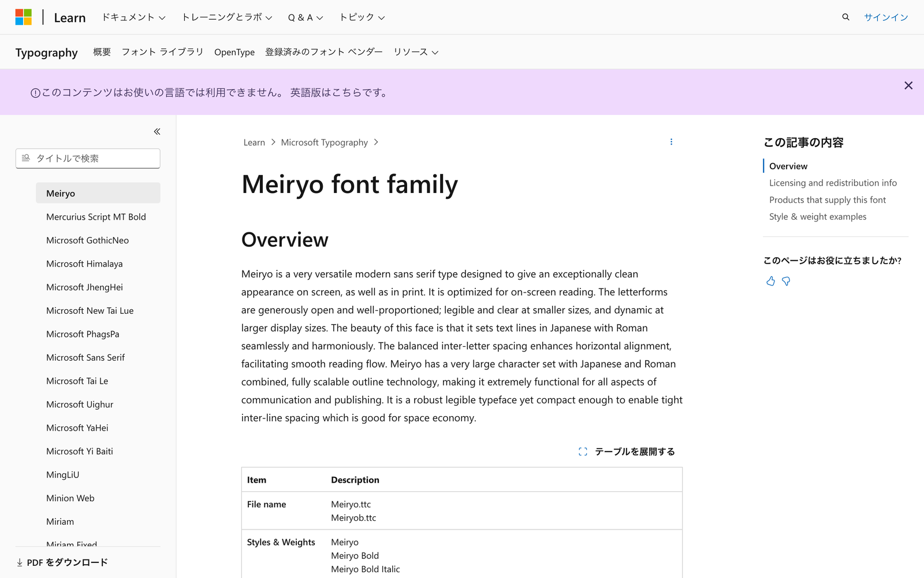Open Microsoft Sans Serif in sidebar
924x578 pixels.
point(85,357)
